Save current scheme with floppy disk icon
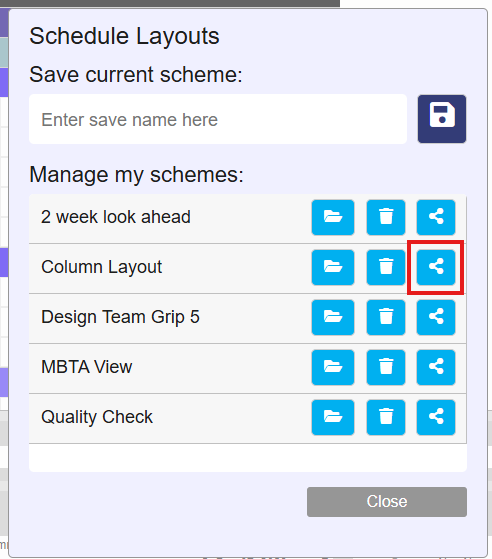Image resolution: width=492 pixels, height=559 pixels. [x=442, y=119]
